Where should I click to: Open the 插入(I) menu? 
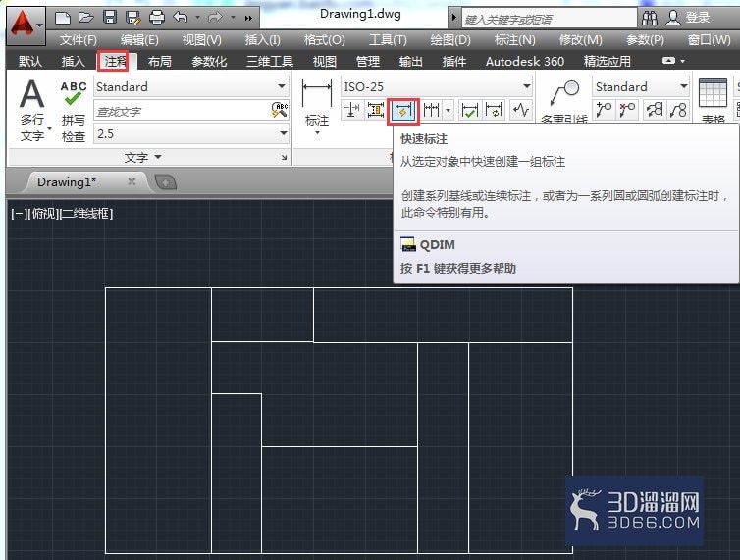pos(262,40)
